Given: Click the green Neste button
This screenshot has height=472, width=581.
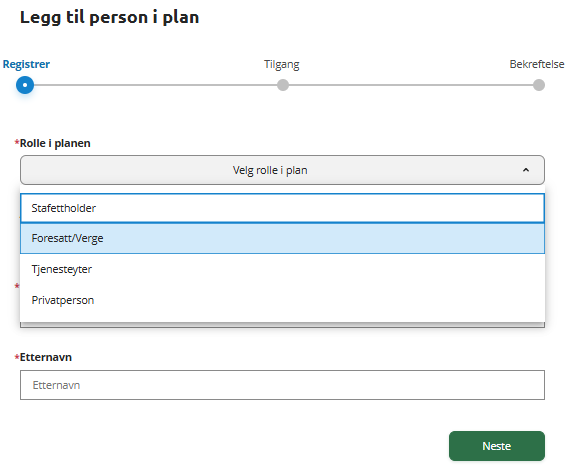Looking at the screenshot, I should click(497, 446).
